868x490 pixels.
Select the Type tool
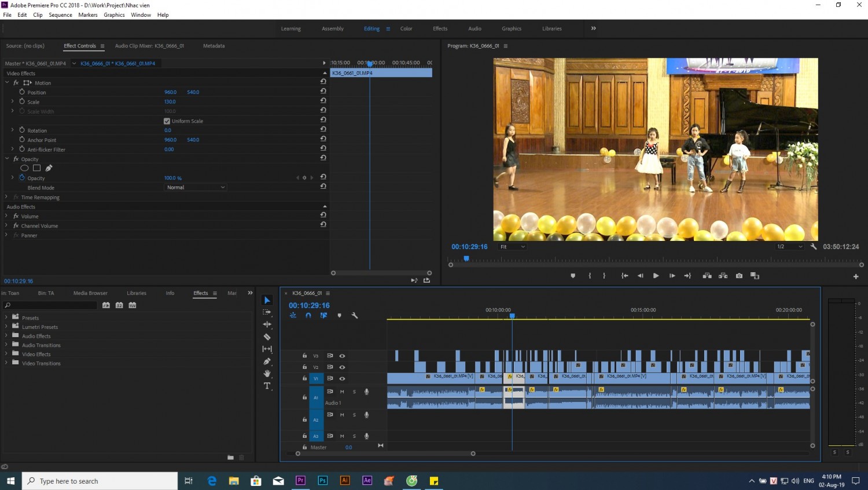[x=267, y=386]
